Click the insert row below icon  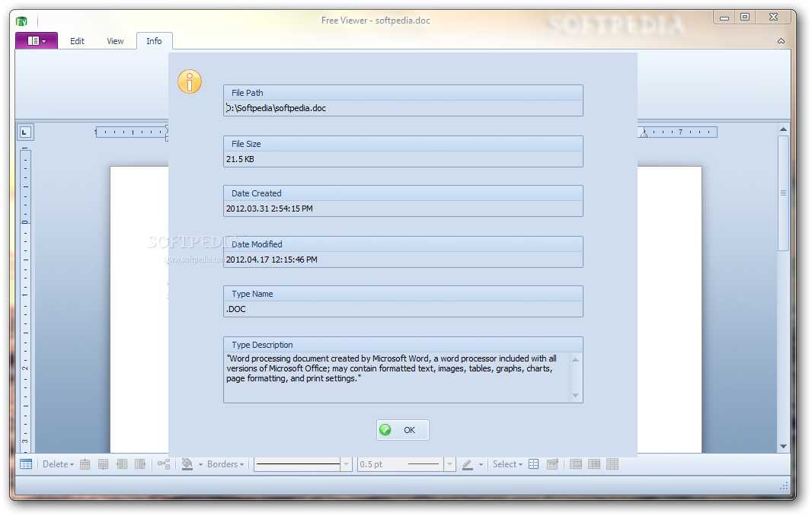pyautogui.click(x=103, y=464)
